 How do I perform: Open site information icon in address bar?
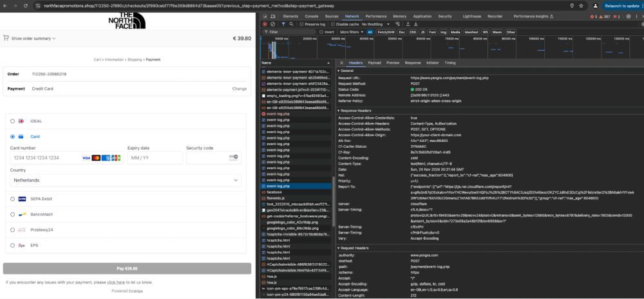tap(38, 6)
